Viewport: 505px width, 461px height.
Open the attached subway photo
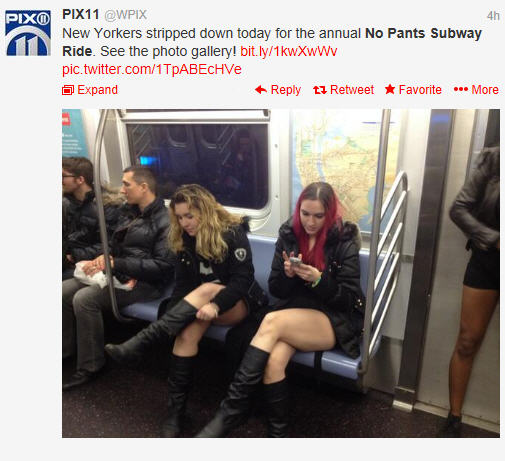(x=281, y=273)
